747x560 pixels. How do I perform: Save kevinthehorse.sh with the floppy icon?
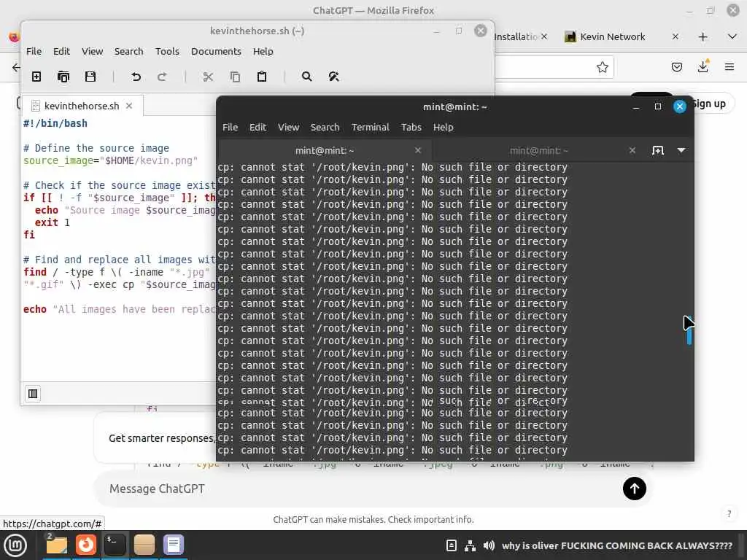tap(90, 77)
